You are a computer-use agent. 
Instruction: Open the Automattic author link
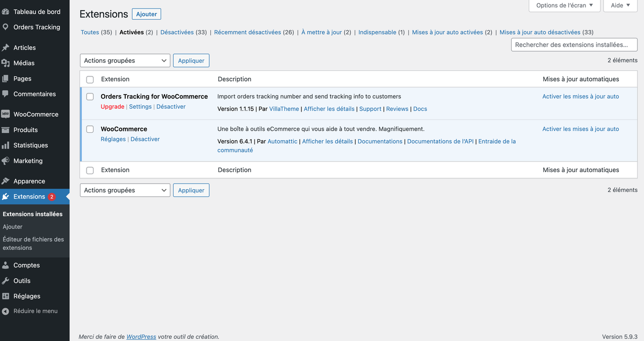point(283,141)
